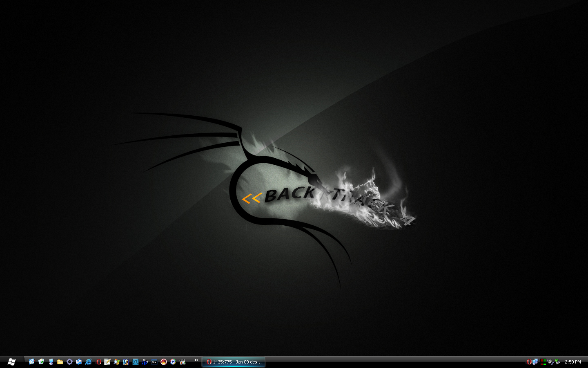Open Windows Media Player from quick launch
The height and width of the screenshot is (368, 588).
tap(173, 362)
